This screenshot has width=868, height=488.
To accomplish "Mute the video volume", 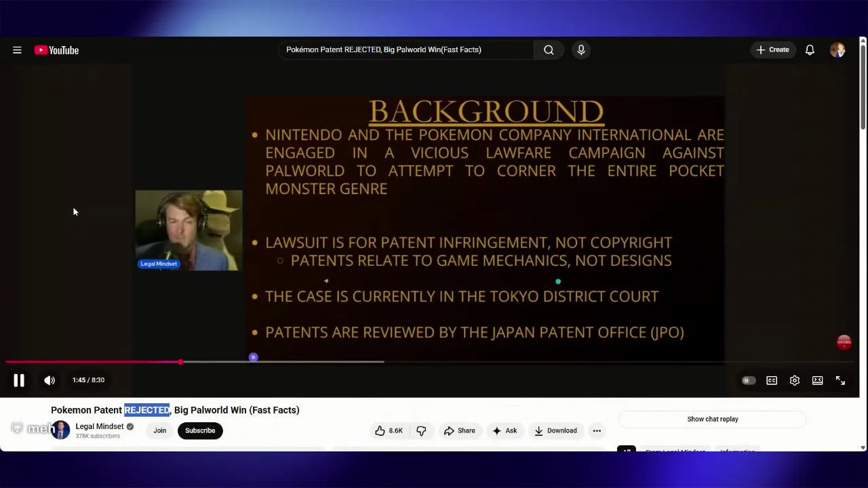I will pos(50,380).
